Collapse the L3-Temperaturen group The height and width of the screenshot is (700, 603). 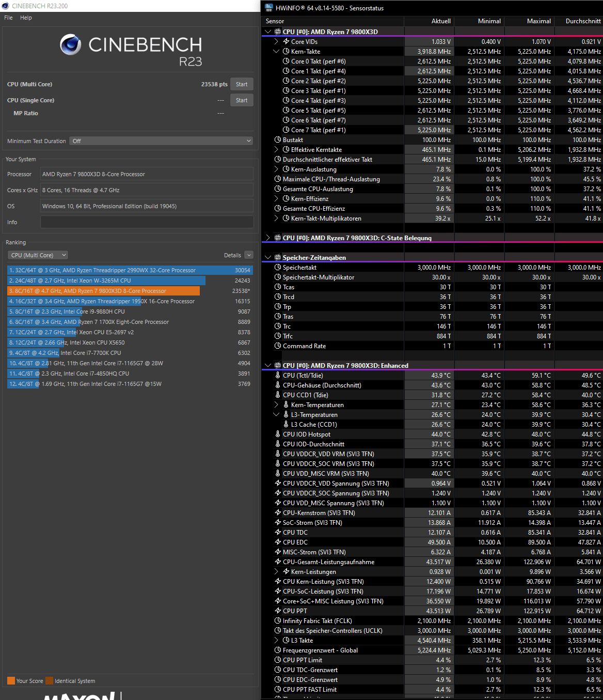coord(276,414)
